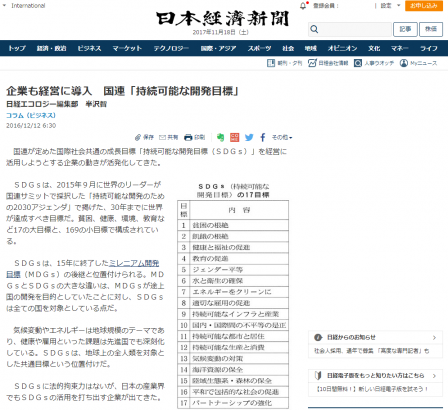
Task: Open マネー section
Action: [x=400, y=48]
